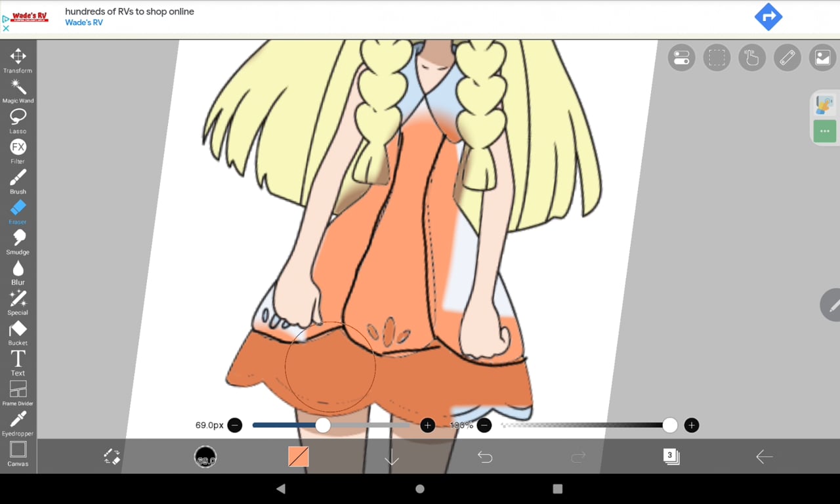Tap the Wade's RV logo
This screenshot has width=840, height=504.
coord(30,17)
